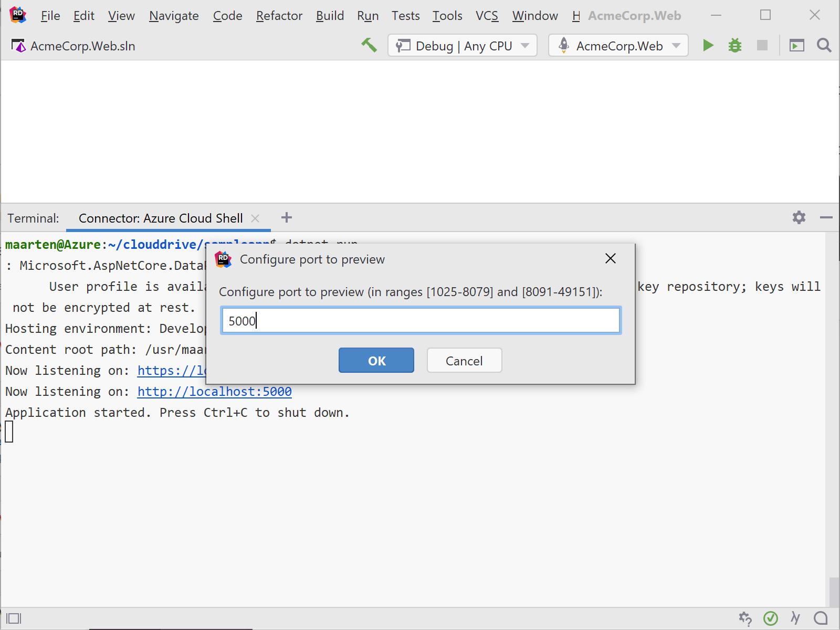Click the AcmeCorp.Web.sln breadcrumb label
840x630 pixels.
(x=83, y=46)
